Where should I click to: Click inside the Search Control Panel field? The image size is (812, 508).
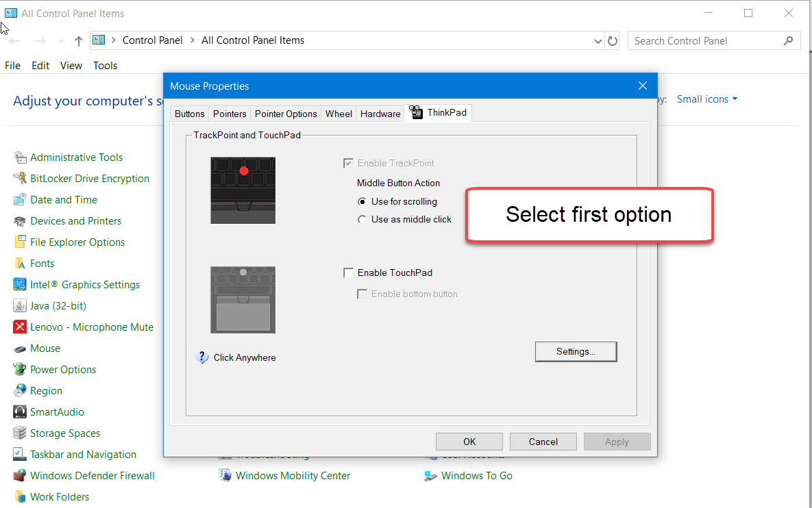[x=706, y=40]
